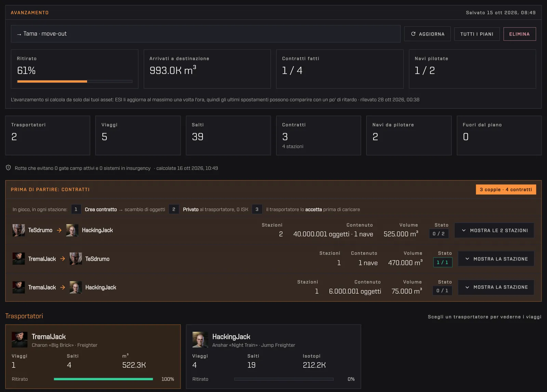Click the 40.000.001 oggetti · 1 nave content
The height and width of the screenshot is (392, 547).
pos(333,234)
